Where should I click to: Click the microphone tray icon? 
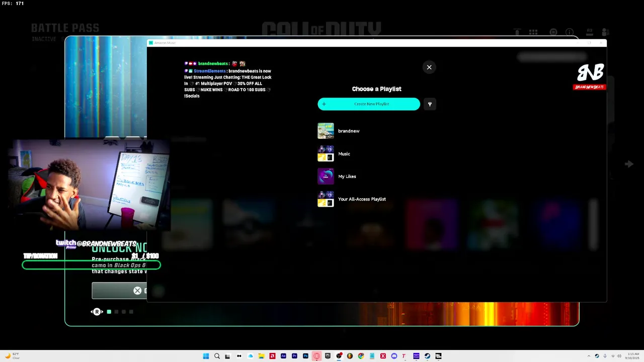pos(605,356)
